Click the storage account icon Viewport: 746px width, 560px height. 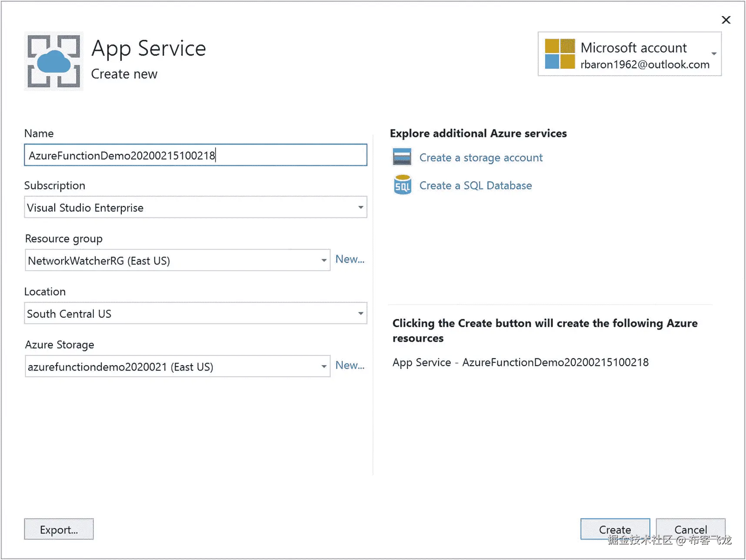pos(402,157)
